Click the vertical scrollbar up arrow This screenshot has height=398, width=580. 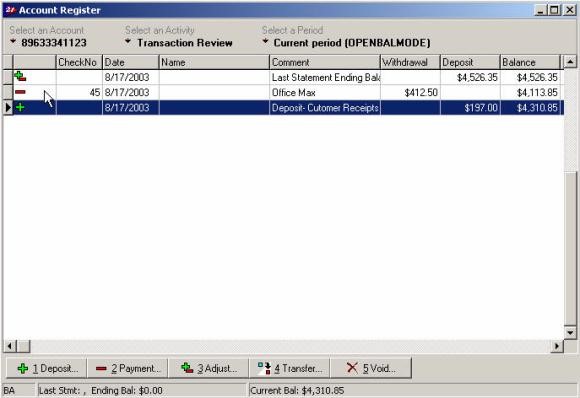tap(570, 61)
